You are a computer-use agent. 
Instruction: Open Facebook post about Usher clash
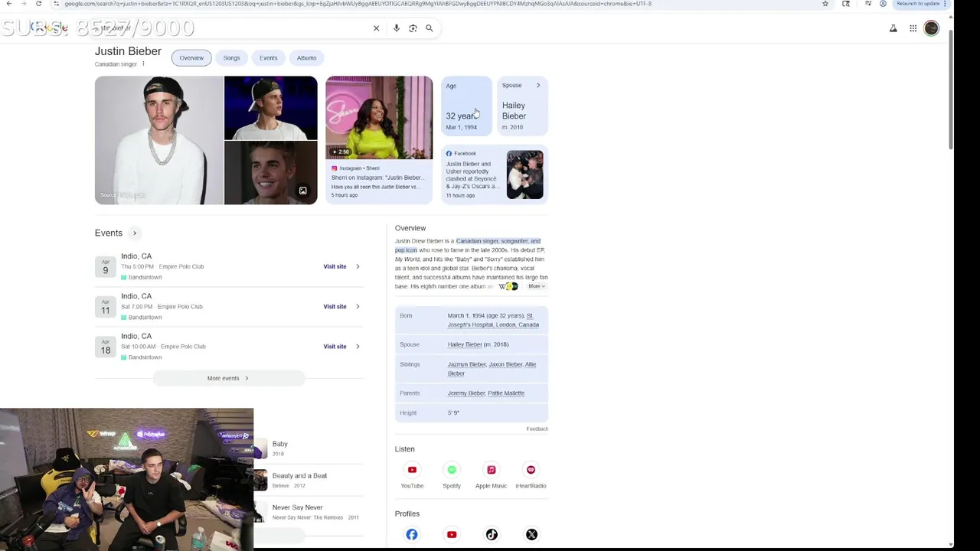495,174
